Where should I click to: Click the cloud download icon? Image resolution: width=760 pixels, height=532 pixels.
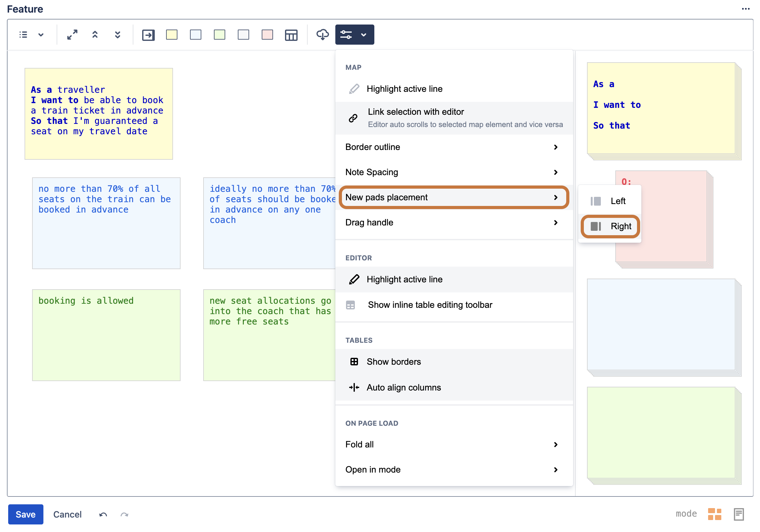pos(322,35)
